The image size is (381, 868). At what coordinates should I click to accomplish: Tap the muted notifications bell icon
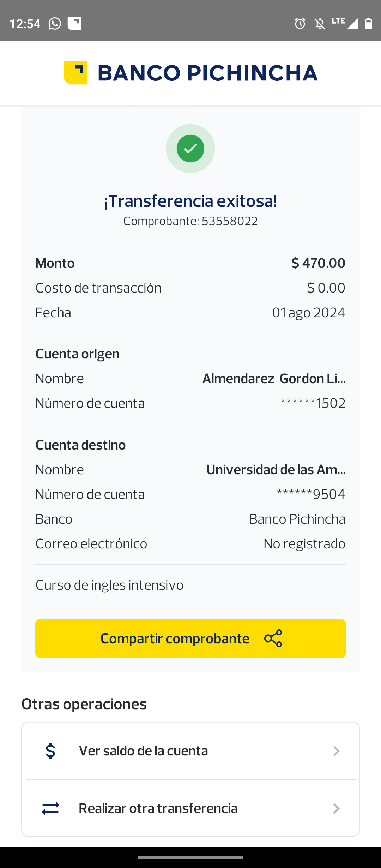320,24
